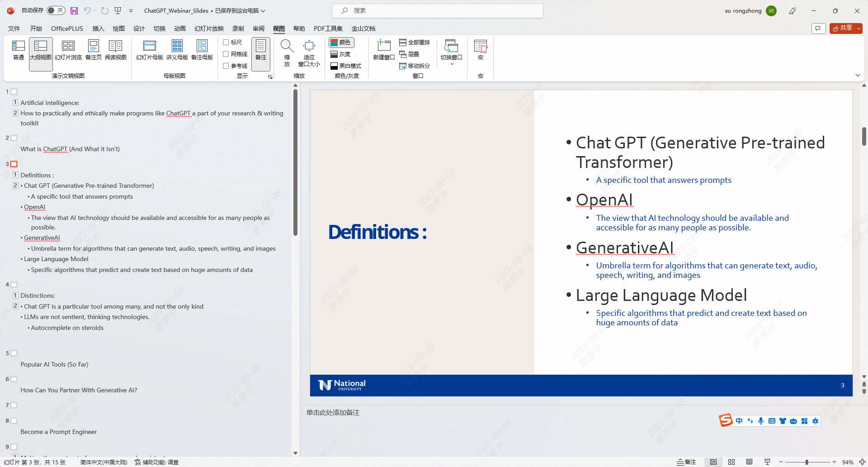Collapse the ribbon with the chevron
The image size is (868, 467).
(858, 75)
